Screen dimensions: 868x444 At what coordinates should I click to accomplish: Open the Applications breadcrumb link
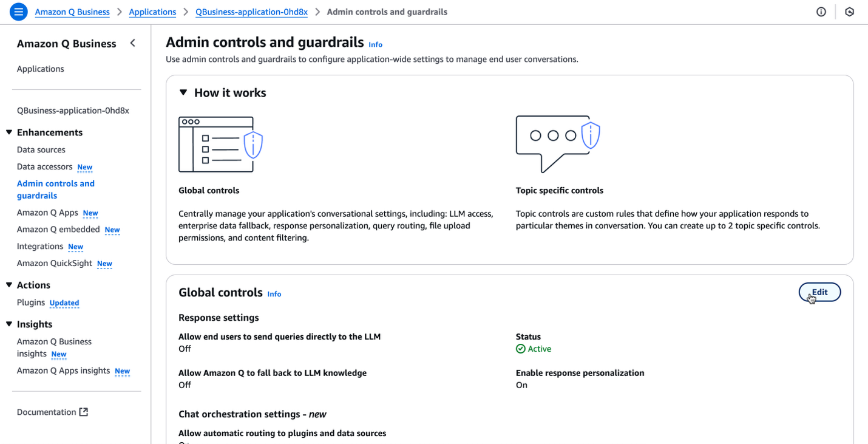pyautogui.click(x=152, y=12)
